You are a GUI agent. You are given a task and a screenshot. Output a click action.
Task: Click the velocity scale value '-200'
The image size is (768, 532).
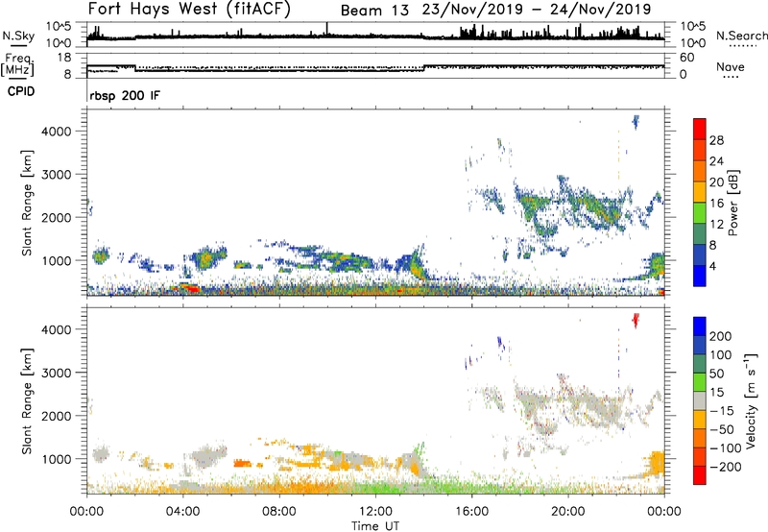726,467
